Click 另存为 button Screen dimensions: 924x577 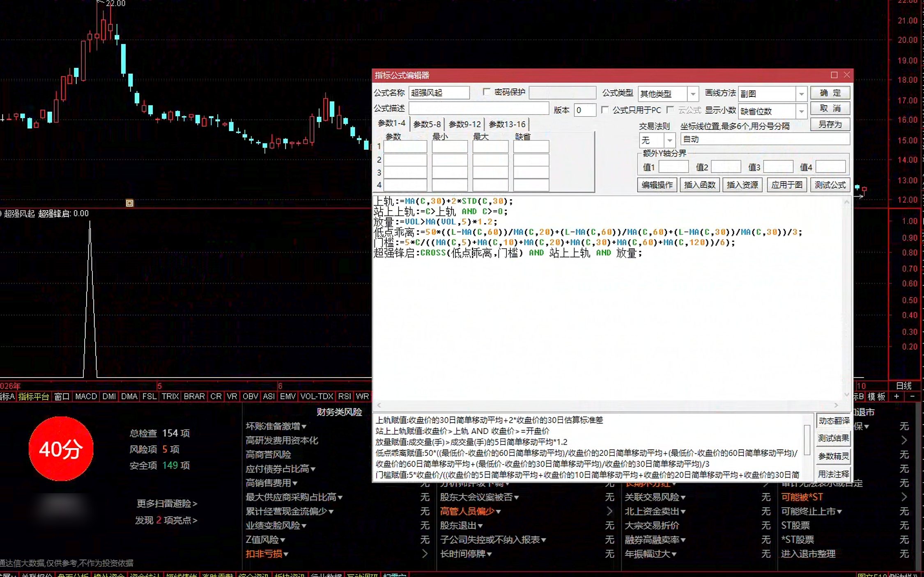[830, 124]
